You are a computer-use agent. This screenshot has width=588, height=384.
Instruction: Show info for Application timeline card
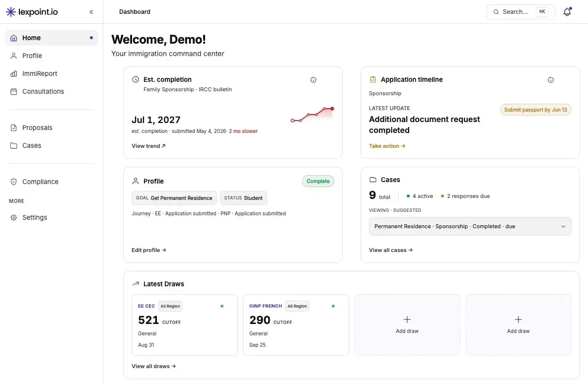point(550,80)
